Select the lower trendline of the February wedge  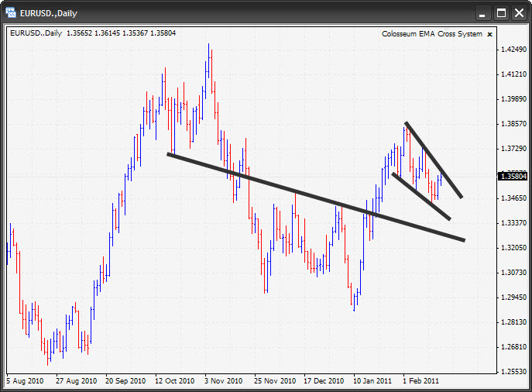pos(421,197)
